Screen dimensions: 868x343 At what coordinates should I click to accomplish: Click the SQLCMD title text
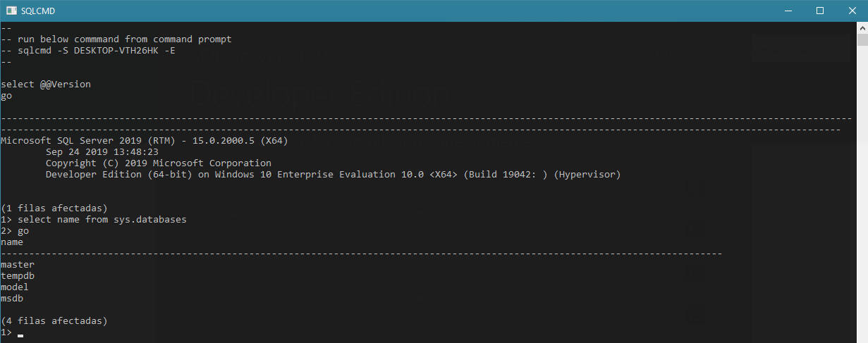pyautogui.click(x=38, y=11)
